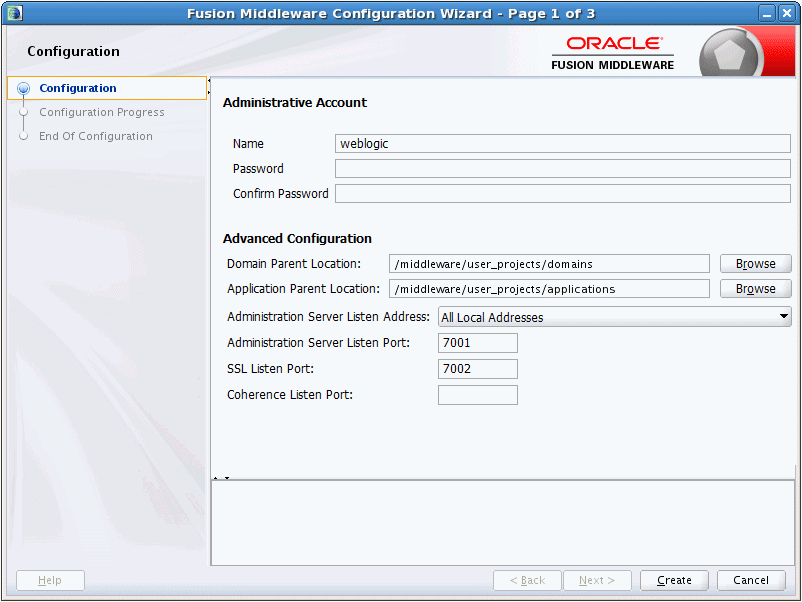Click the Application Parent Location path field
The width and height of the screenshot is (802, 602).
pos(549,289)
